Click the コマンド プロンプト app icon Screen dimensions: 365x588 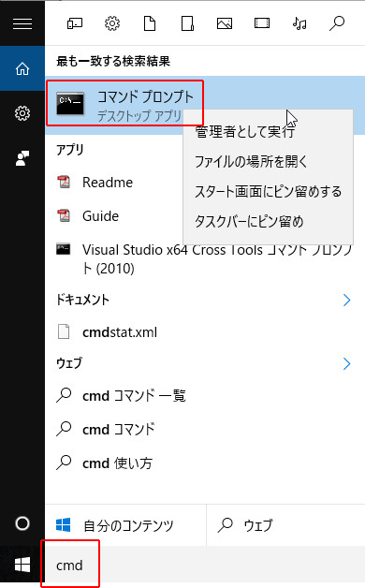coord(70,103)
